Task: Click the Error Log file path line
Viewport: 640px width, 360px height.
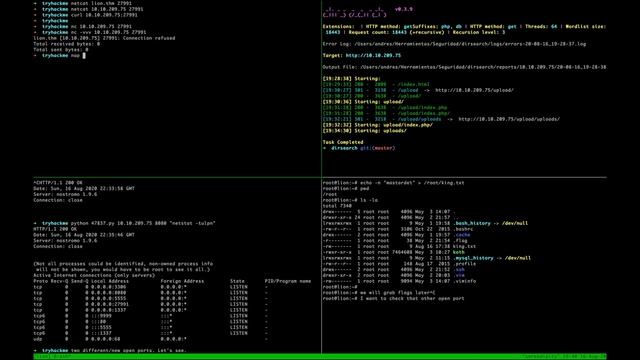Action: 454,44
